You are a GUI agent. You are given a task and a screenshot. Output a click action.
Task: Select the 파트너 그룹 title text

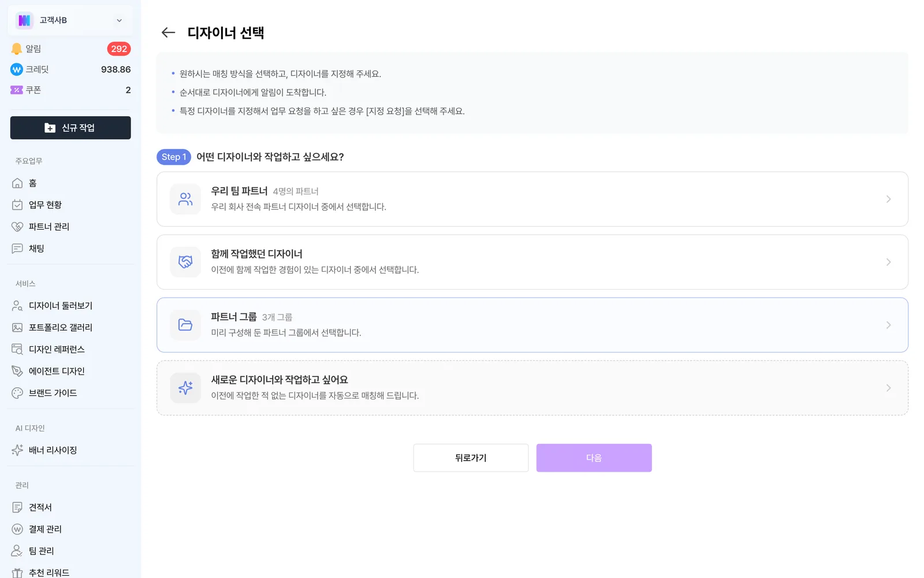click(234, 317)
